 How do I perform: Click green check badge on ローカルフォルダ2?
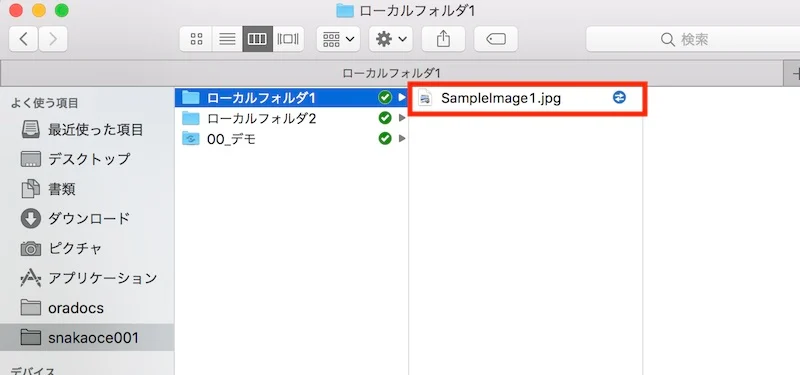pos(385,118)
